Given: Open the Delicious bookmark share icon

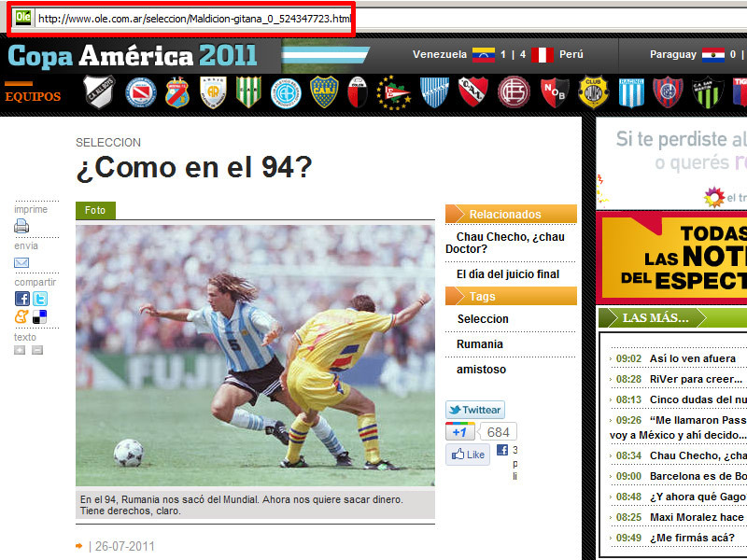Looking at the screenshot, I should point(40,317).
